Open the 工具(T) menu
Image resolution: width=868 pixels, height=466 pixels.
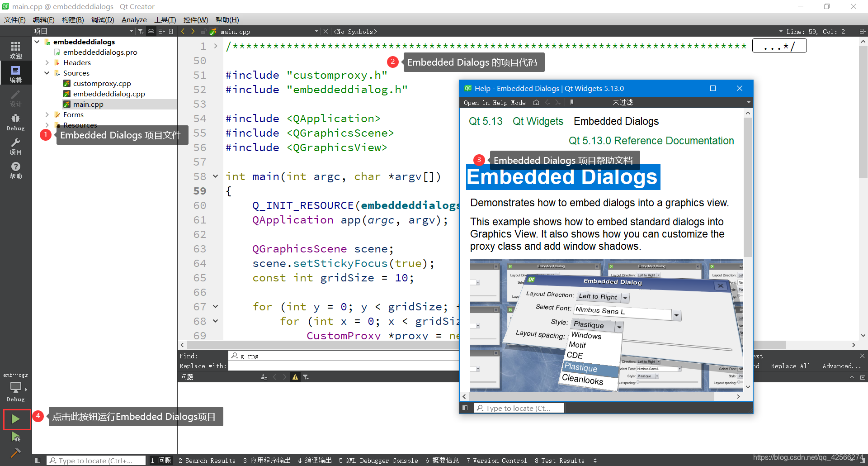point(165,19)
